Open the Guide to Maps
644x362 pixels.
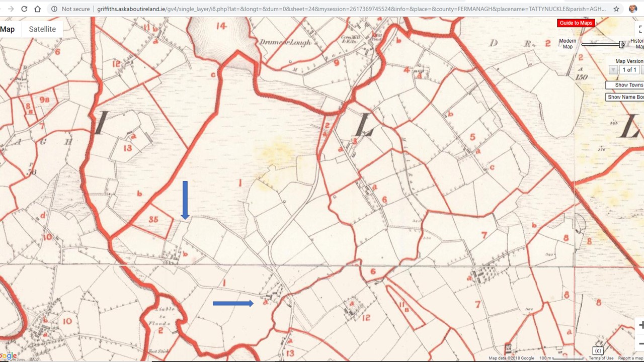(x=576, y=23)
